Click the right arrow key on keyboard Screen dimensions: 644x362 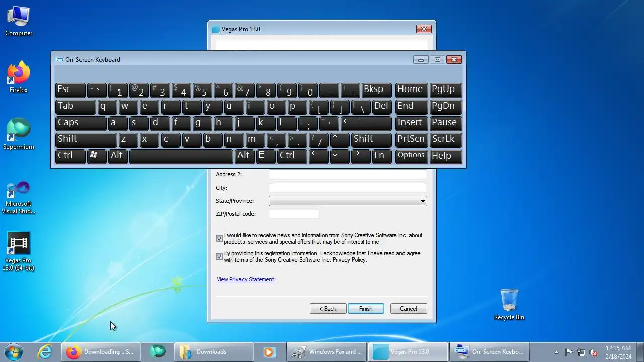pyautogui.click(x=361, y=156)
